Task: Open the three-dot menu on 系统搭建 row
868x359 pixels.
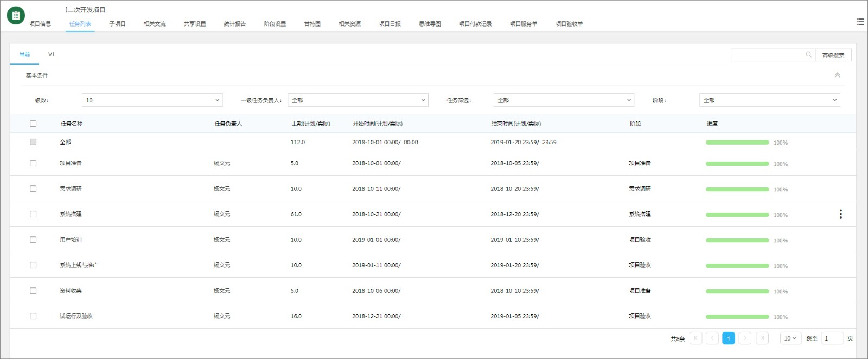Action: click(841, 214)
